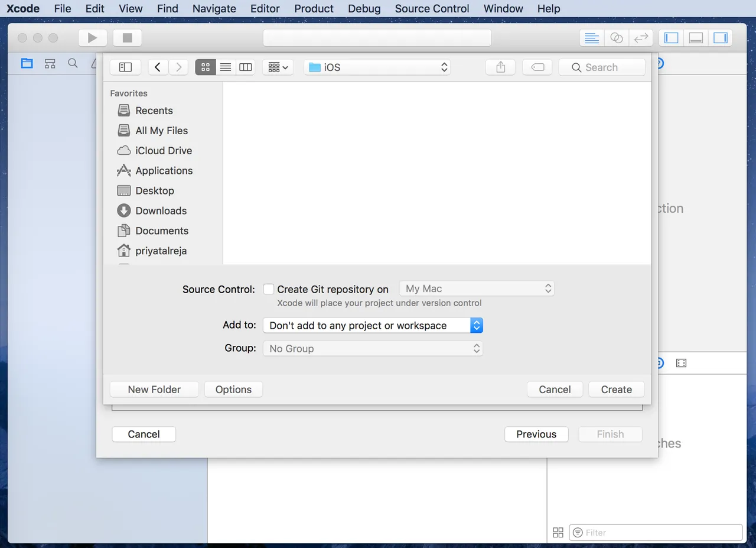
Task: Toggle the Utilities right panel icon
Action: [720, 38]
